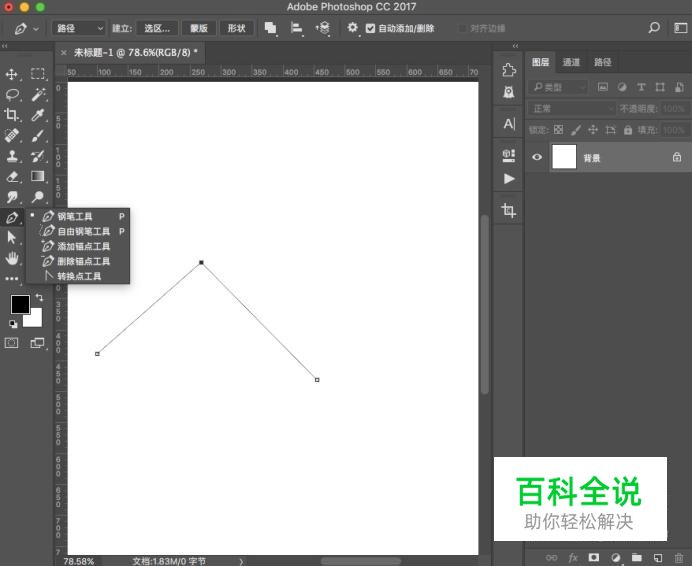The height and width of the screenshot is (566, 692).
Task: Open path alignment options
Action: 297,28
